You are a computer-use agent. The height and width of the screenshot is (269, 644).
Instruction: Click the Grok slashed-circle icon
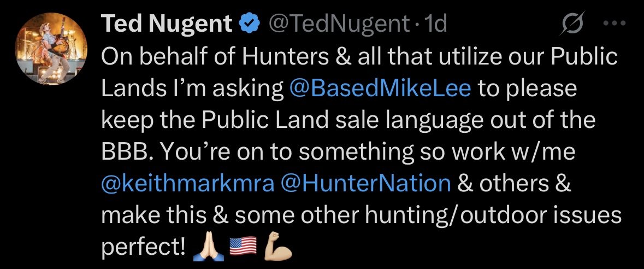573,24
